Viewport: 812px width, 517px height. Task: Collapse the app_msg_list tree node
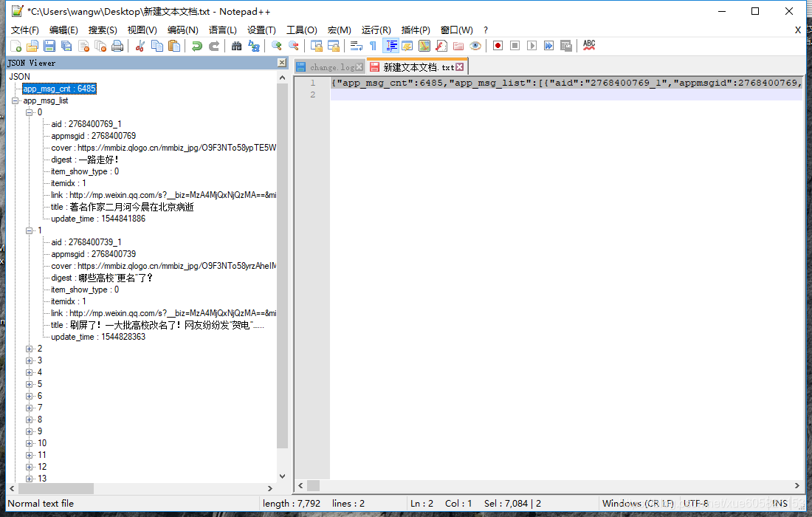(x=16, y=101)
